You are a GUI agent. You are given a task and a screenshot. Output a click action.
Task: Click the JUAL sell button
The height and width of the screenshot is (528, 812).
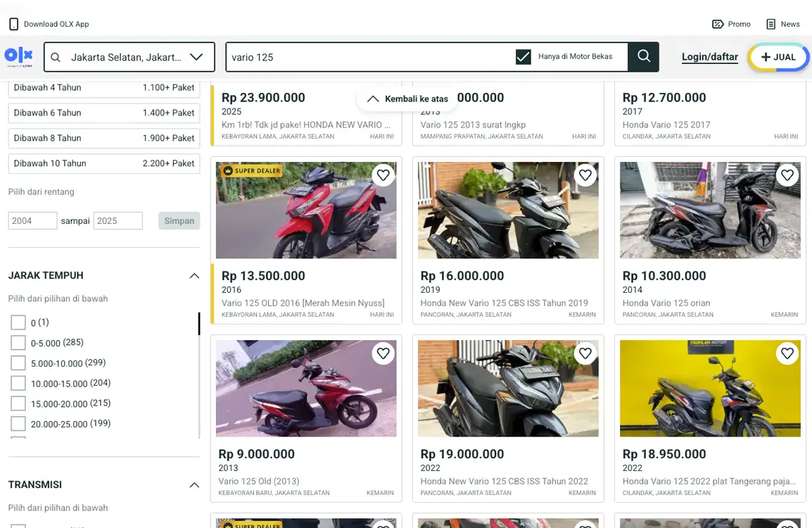(x=778, y=57)
